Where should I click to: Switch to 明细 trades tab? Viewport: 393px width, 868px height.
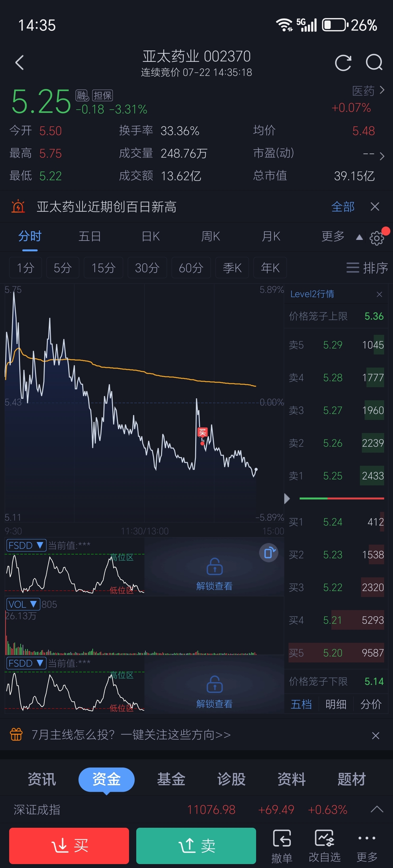(336, 704)
